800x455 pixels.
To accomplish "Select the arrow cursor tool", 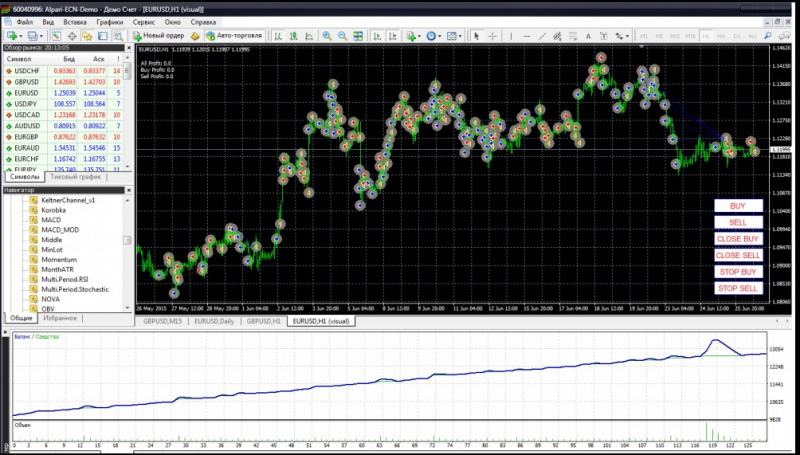I will pyautogui.click(x=477, y=36).
